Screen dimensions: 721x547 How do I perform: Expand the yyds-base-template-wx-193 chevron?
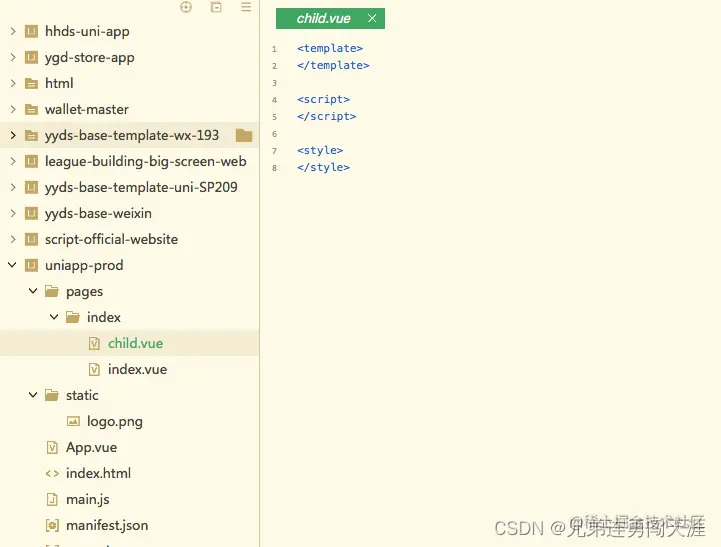click(13, 135)
